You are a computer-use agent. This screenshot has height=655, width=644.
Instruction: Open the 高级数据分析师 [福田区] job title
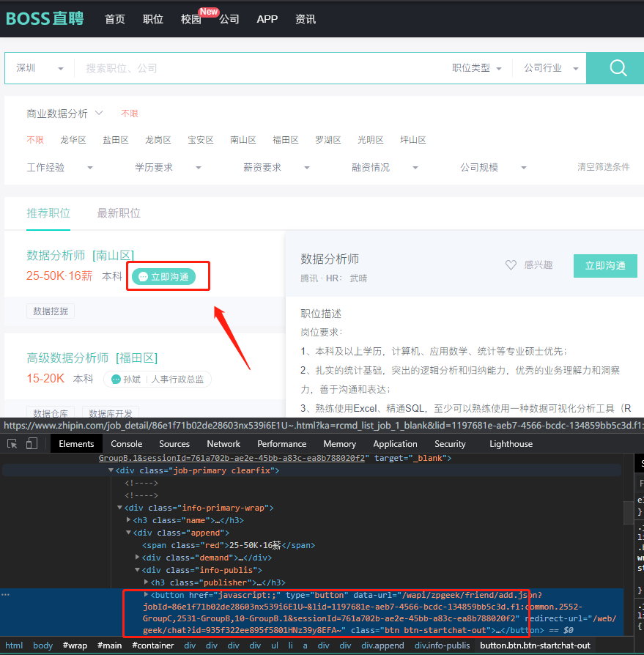92,358
